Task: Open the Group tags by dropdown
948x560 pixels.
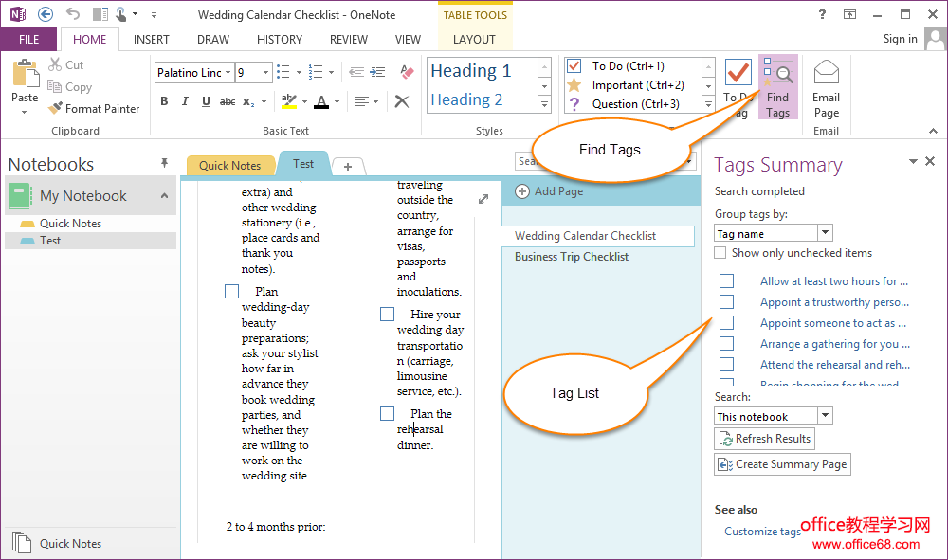Action: tap(825, 233)
